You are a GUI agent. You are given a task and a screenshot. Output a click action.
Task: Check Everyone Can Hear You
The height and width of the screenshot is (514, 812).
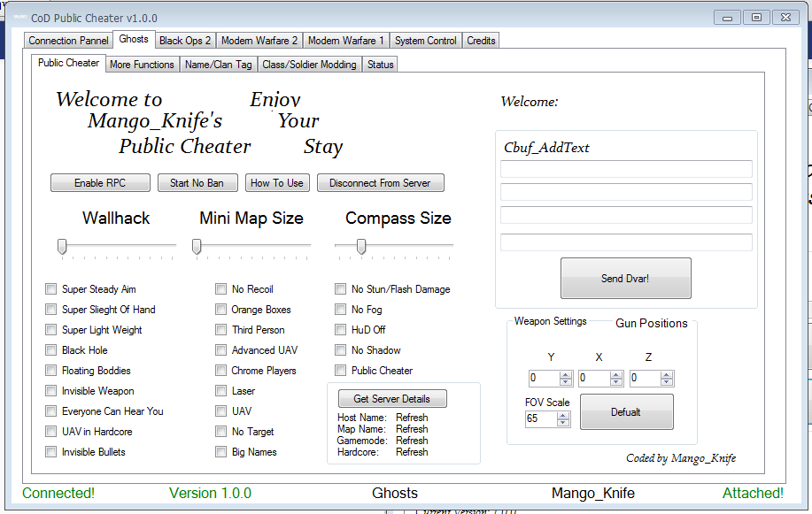click(x=50, y=411)
